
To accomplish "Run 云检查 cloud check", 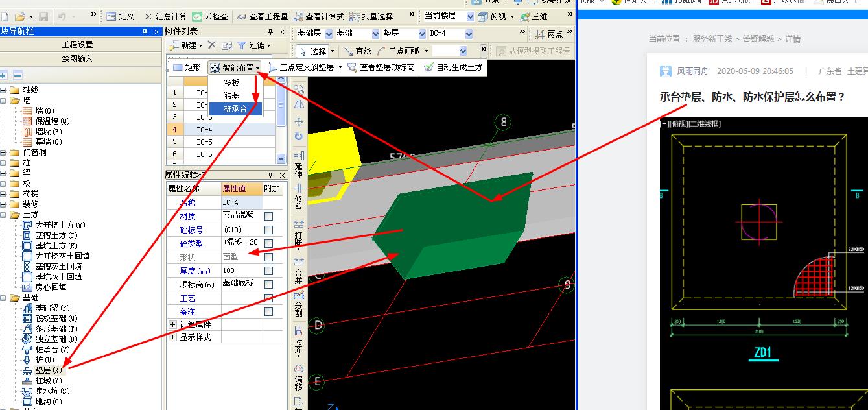I will [211, 16].
